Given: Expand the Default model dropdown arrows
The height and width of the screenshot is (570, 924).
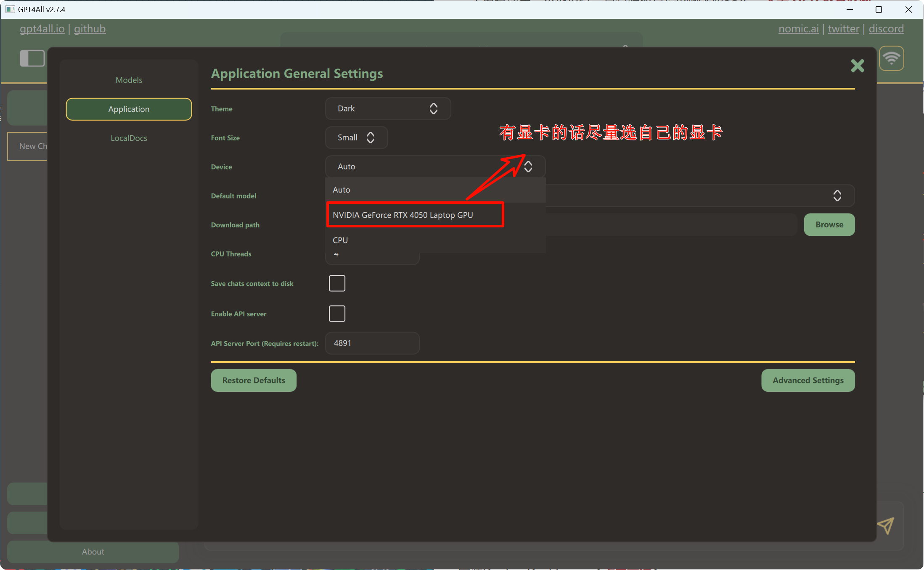Looking at the screenshot, I should click(837, 195).
